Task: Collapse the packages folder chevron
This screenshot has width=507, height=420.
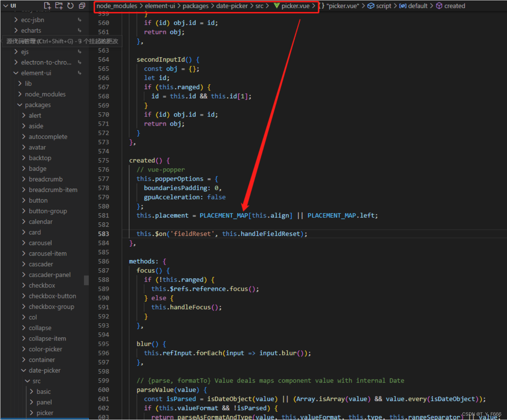Action: pos(20,105)
